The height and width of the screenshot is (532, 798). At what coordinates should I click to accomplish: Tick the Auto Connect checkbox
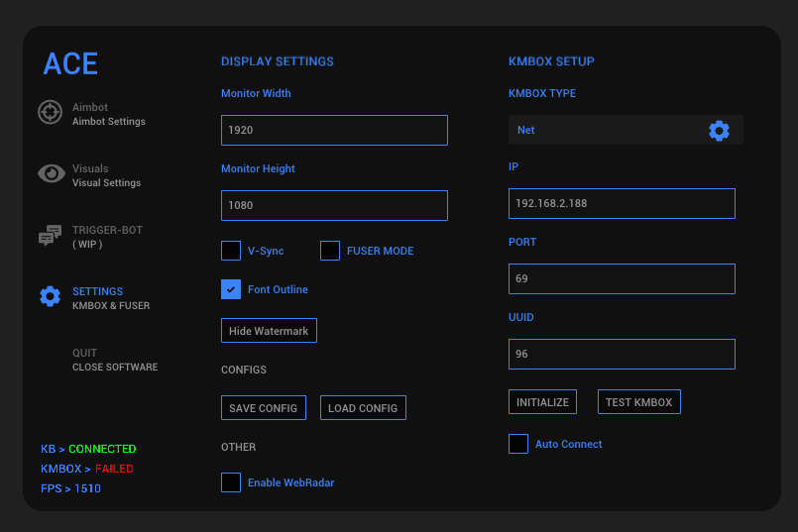(518, 444)
